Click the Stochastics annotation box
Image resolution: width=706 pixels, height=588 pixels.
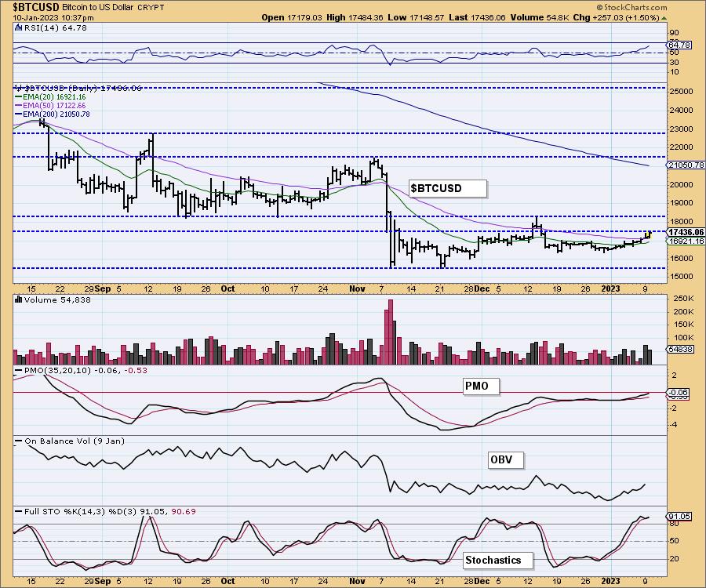point(497,560)
